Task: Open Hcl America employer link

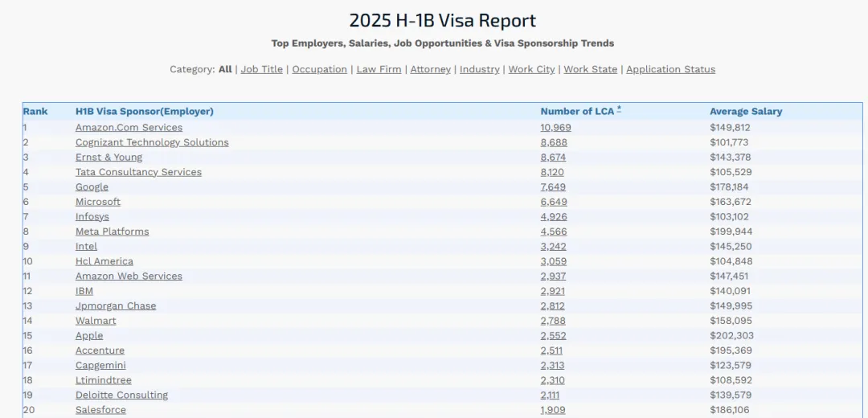Action: [x=104, y=261]
